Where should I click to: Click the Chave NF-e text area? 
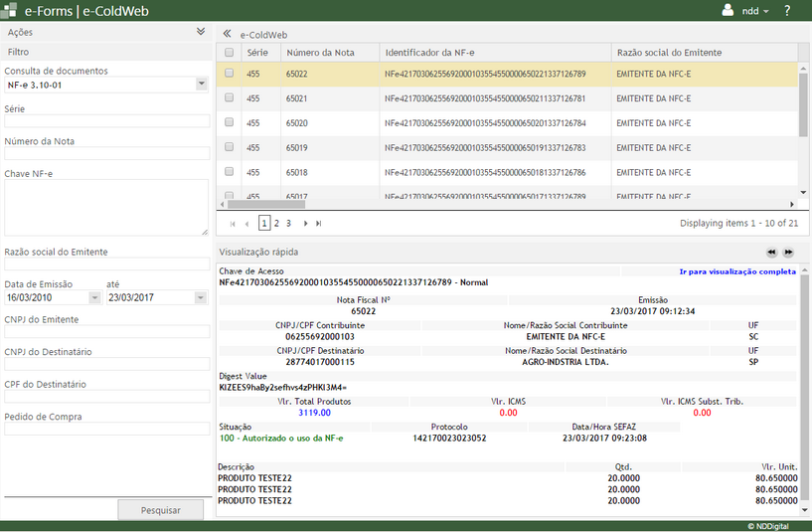(x=106, y=207)
